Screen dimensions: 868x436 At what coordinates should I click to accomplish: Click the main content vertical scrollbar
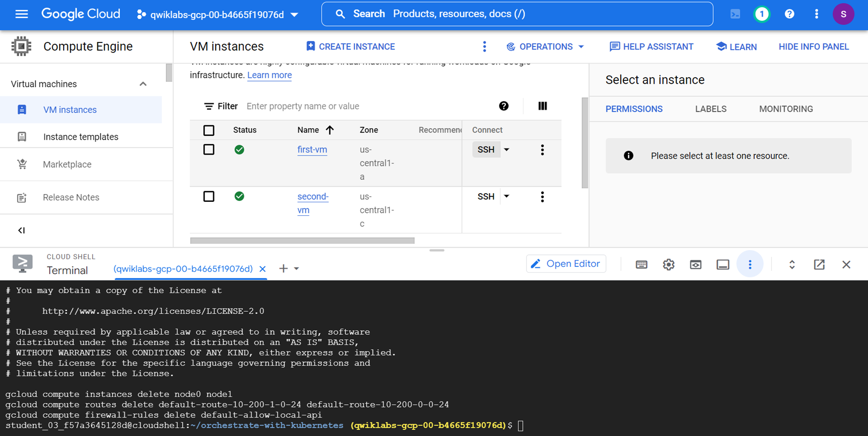(585, 143)
